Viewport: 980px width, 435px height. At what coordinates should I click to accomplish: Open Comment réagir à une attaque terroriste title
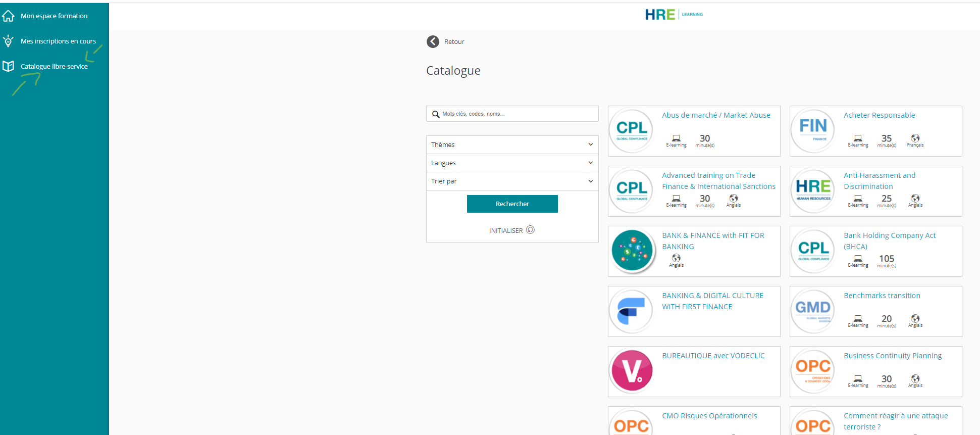click(x=896, y=421)
